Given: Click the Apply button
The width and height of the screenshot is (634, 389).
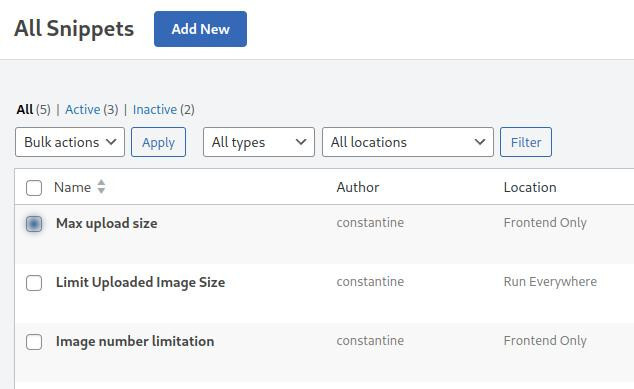Looking at the screenshot, I should click(x=158, y=142).
